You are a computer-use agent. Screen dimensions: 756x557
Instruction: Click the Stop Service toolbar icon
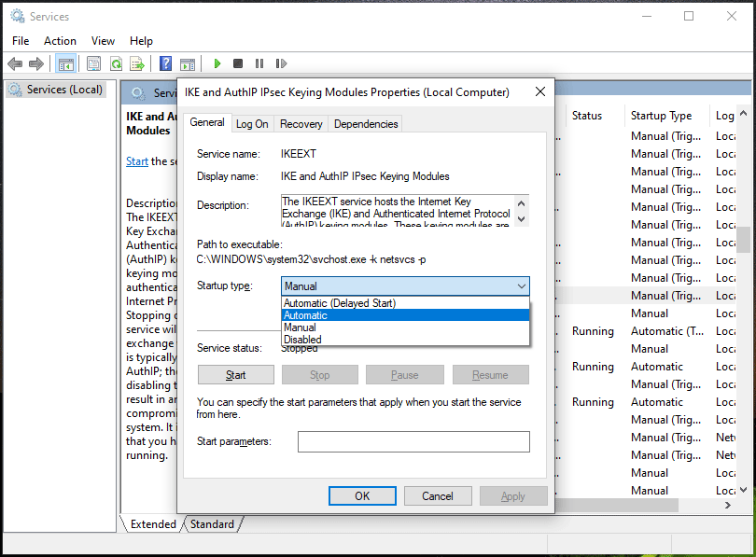click(x=236, y=63)
